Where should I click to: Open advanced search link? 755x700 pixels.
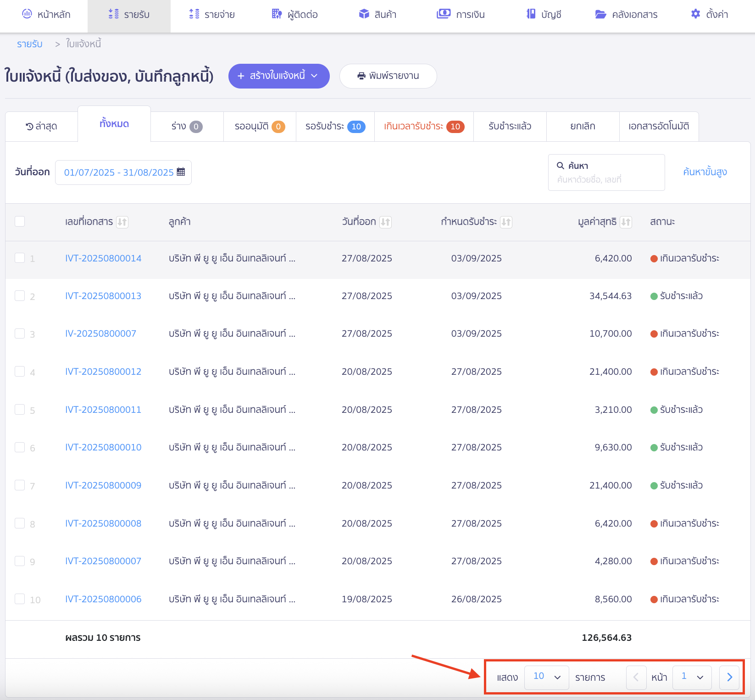point(705,172)
